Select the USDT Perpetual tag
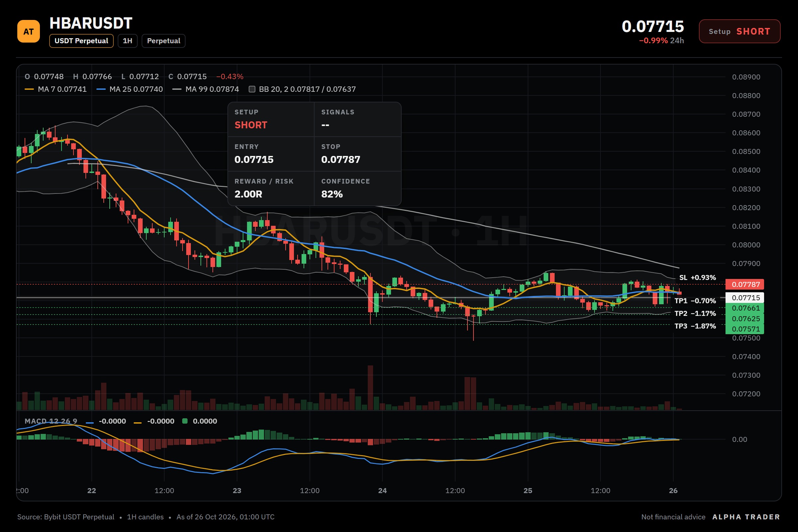798x532 pixels. [81, 41]
